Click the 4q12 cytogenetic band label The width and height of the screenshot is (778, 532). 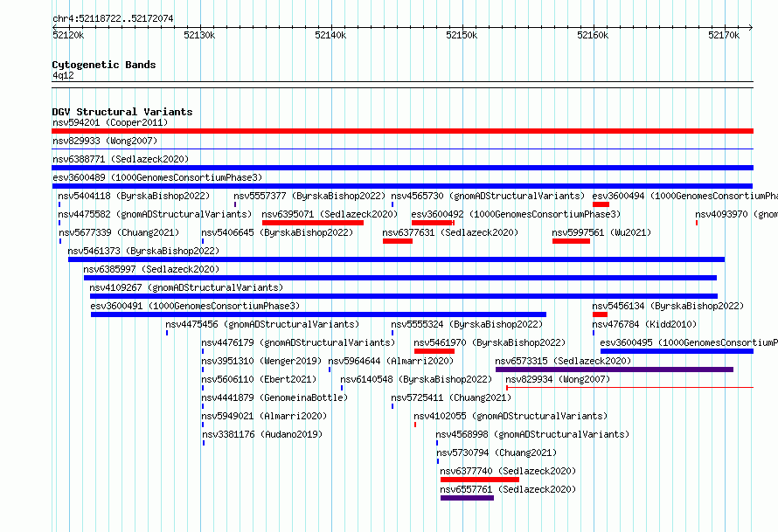(63, 75)
